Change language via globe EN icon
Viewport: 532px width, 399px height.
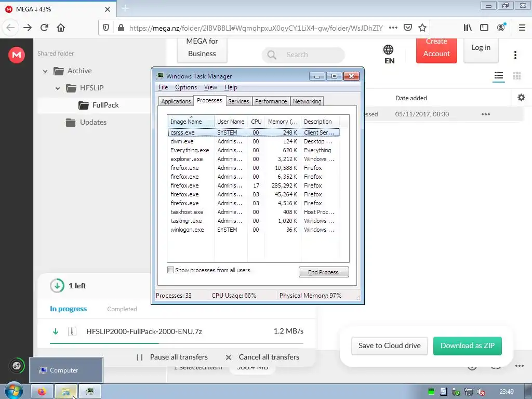(389, 54)
